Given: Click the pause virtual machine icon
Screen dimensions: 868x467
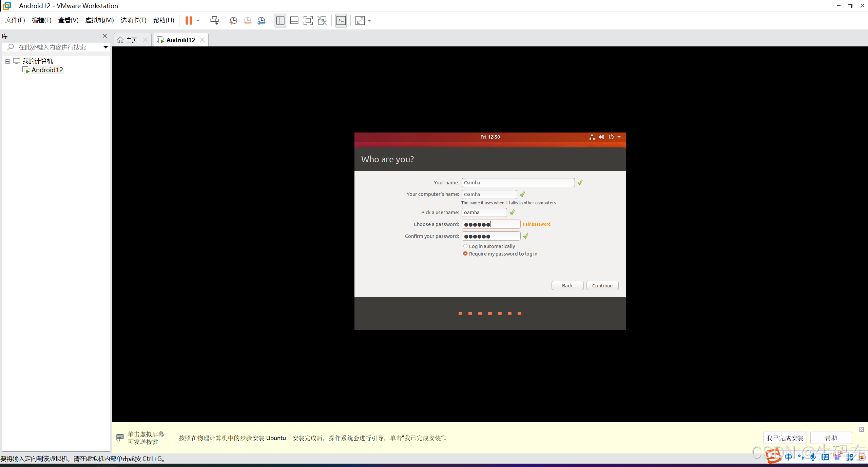Looking at the screenshot, I should coord(189,20).
